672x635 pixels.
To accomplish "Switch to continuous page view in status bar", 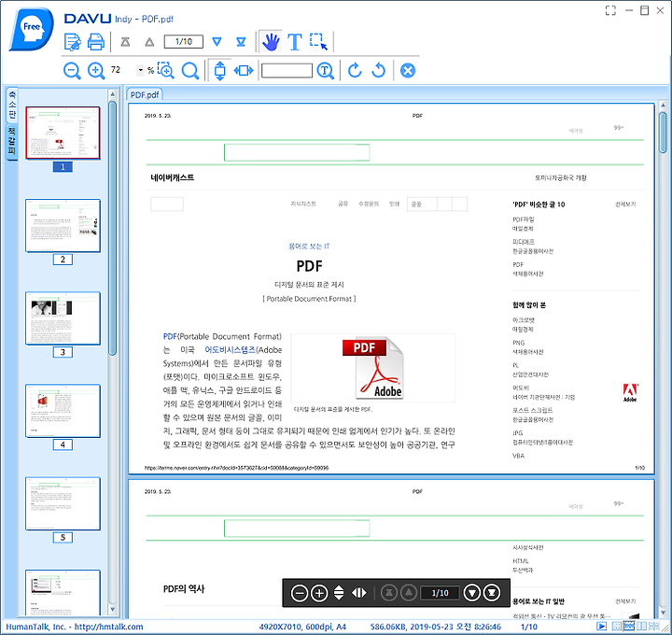I will [x=629, y=627].
